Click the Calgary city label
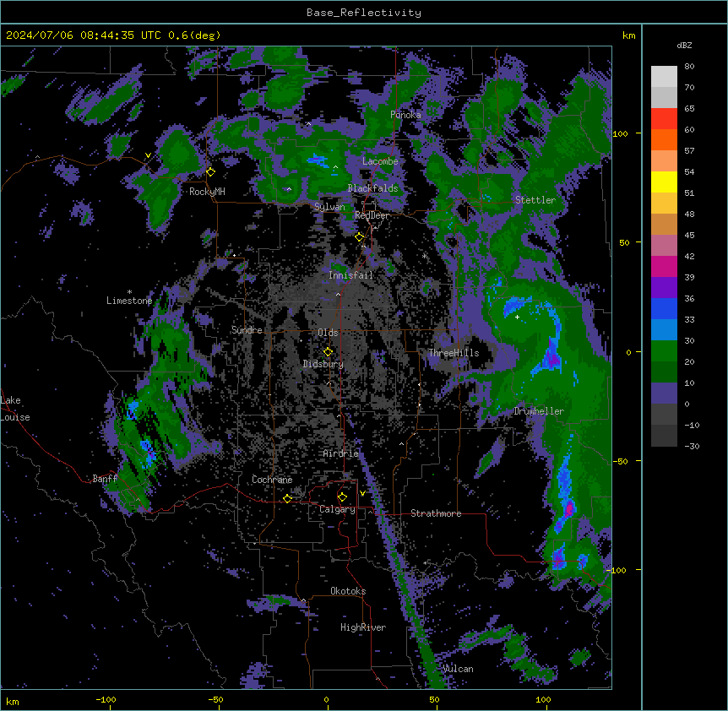Screen dimensions: 728x711 [337, 509]
